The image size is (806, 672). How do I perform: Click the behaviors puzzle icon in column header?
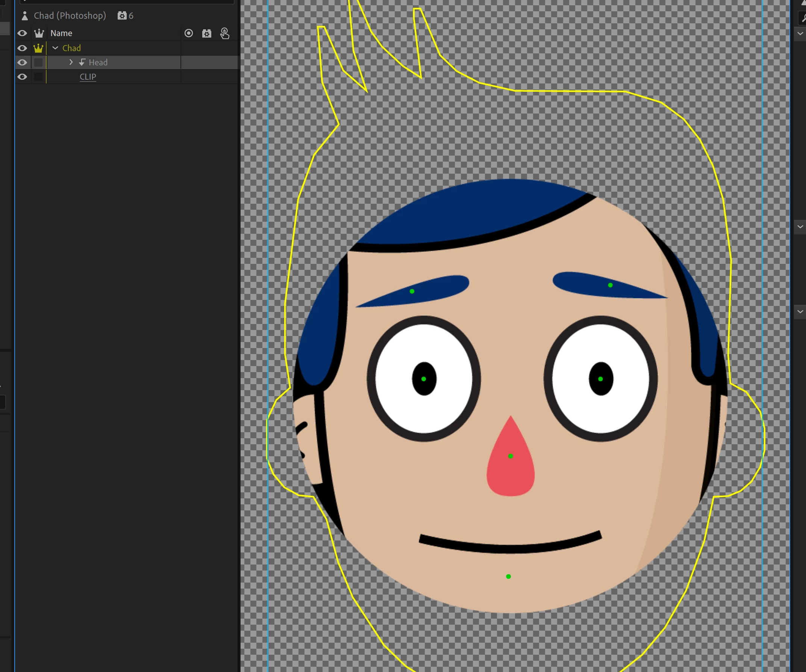206,33
